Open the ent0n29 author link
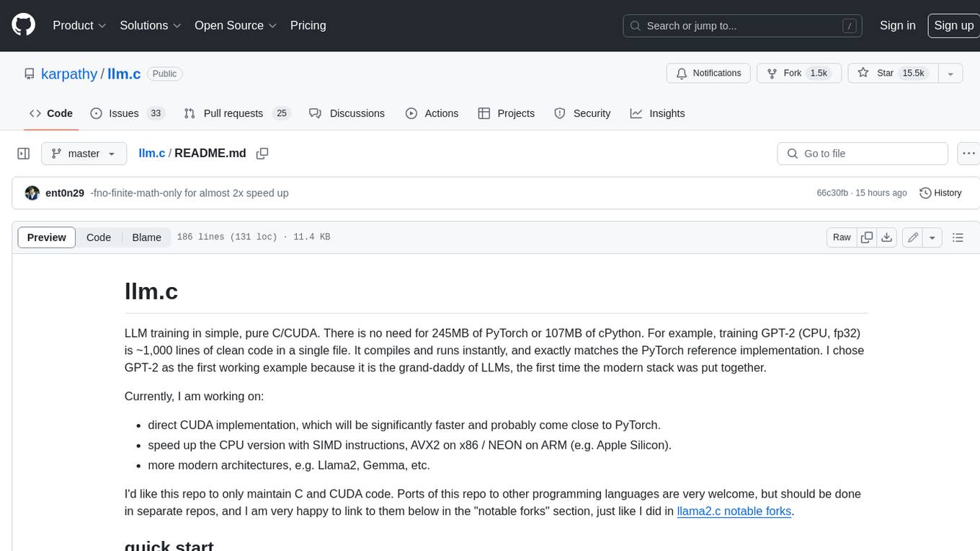Viewport: 980px width, 551px height. [65, 193]
